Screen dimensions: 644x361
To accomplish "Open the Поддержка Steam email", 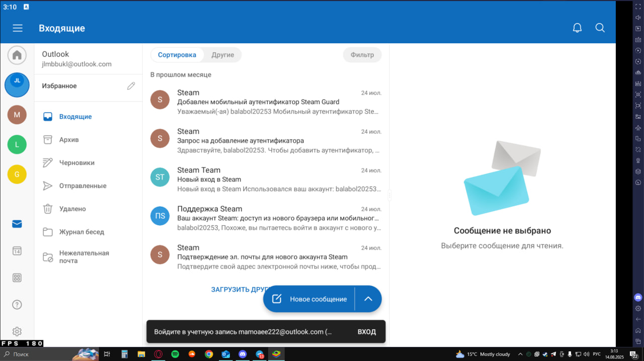I will coord(266,218).
